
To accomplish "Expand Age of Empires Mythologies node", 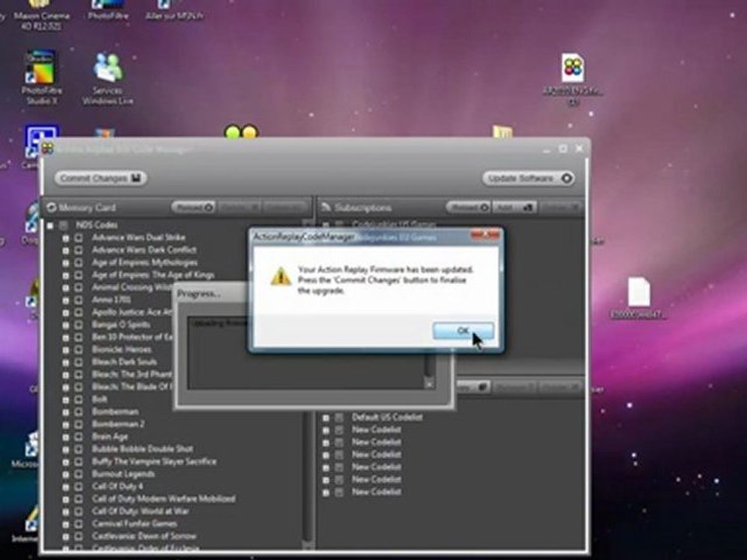I will (65, 262).
